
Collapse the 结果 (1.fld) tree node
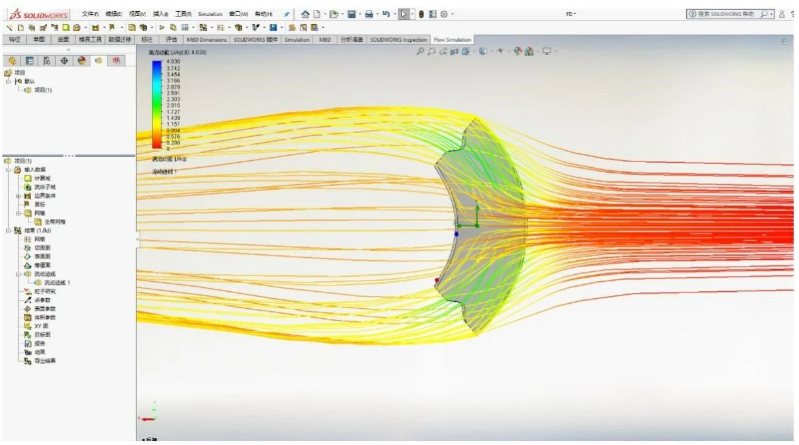pos(8,230)
